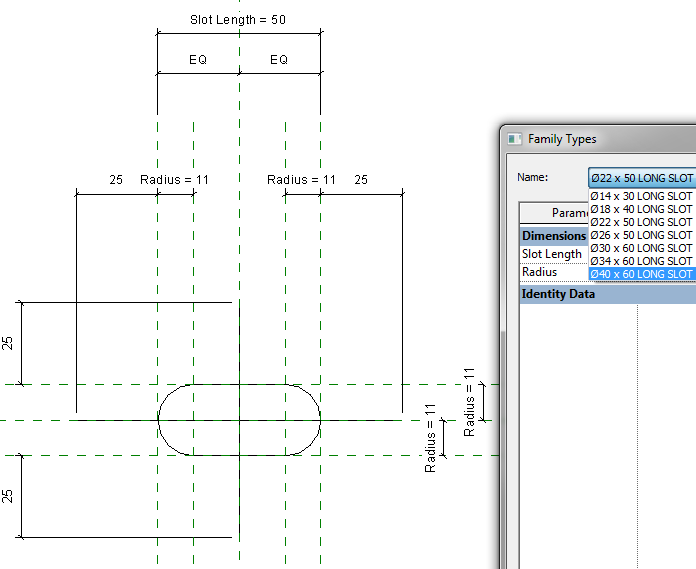The width and height of the screenshot is (696, 569).
Task: Choose Ø18 x 40 LONG SLOT type
Action: coord(642,209)
